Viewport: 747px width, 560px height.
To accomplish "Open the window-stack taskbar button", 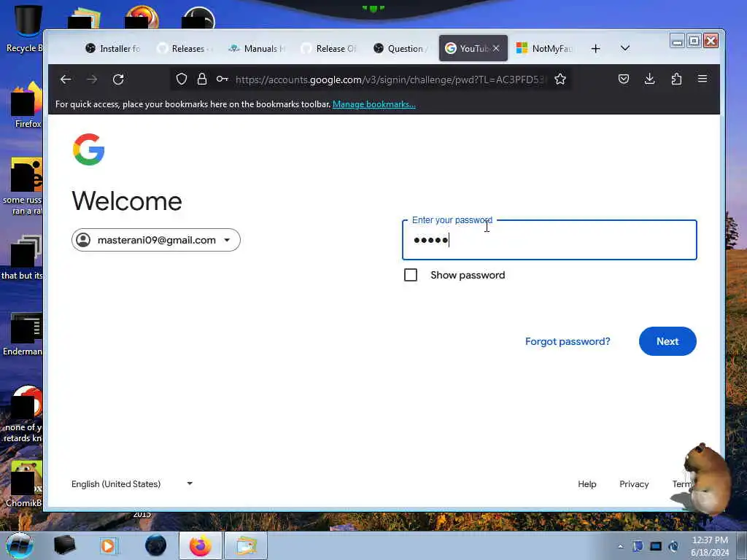I will click(245, 545).
